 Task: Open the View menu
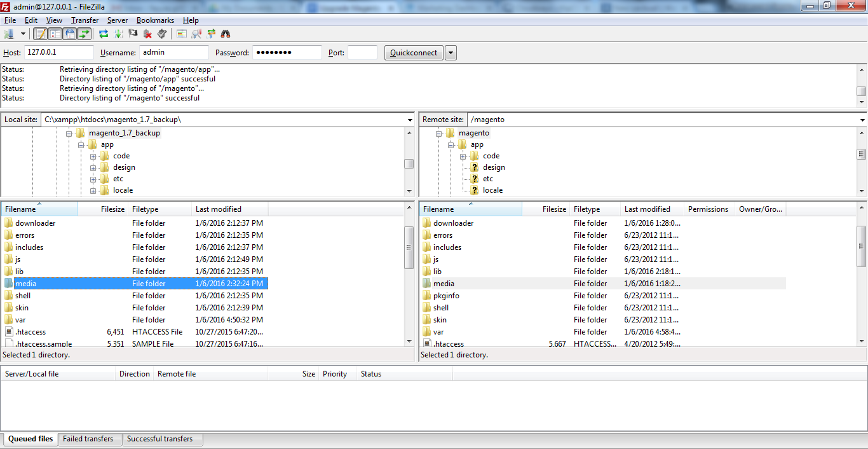coord(55,20)
